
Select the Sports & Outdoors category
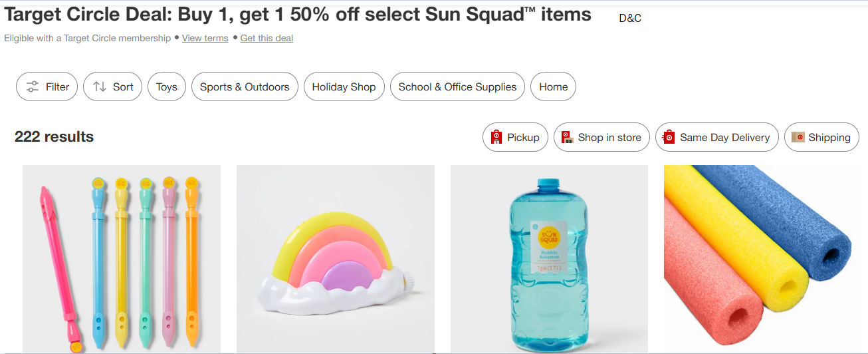point(245,87)
